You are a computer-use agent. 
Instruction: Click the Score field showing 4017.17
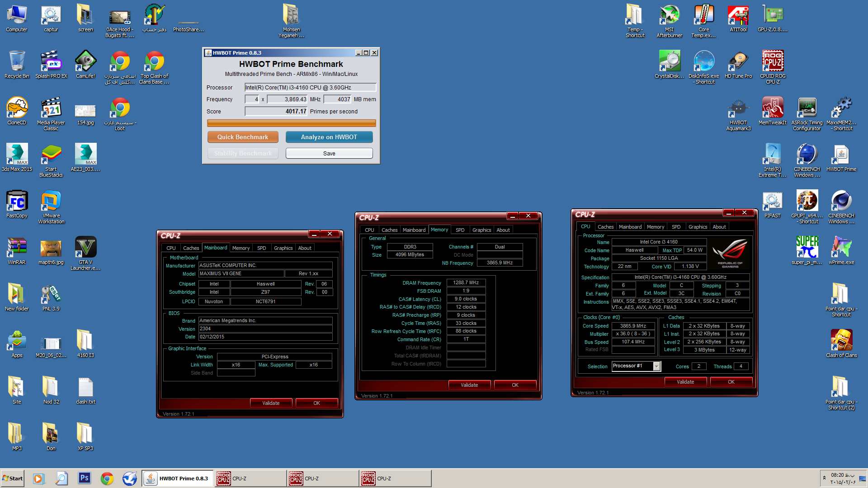click(276, 111)
